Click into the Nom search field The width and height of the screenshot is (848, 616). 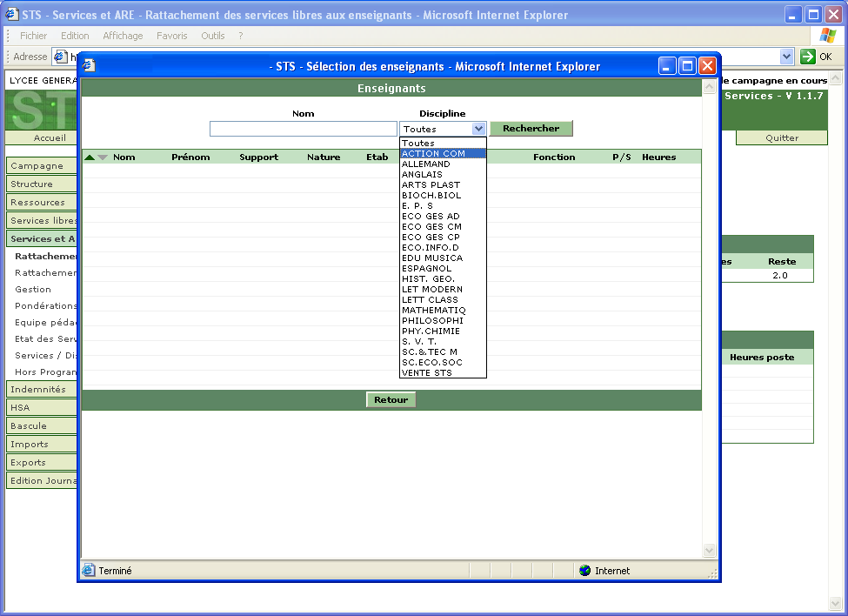click(304, 129)
